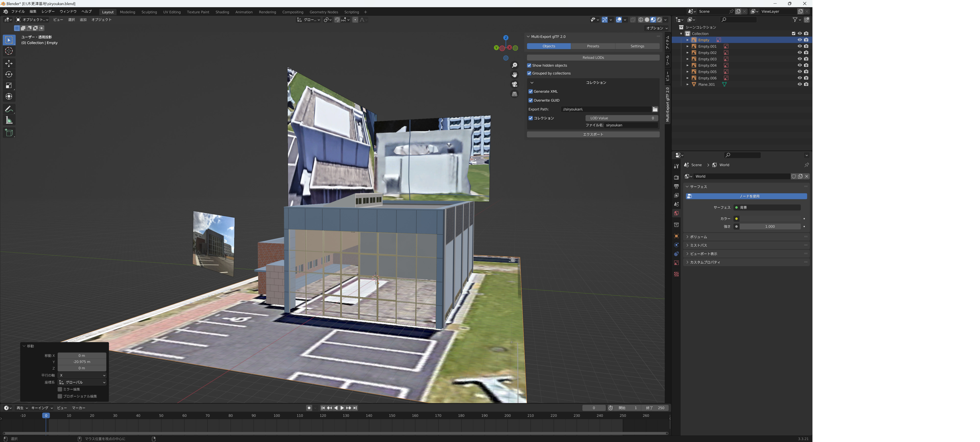Enable ミラー編集 checkbox
This screenshot has width=980, height=442.
60,389
